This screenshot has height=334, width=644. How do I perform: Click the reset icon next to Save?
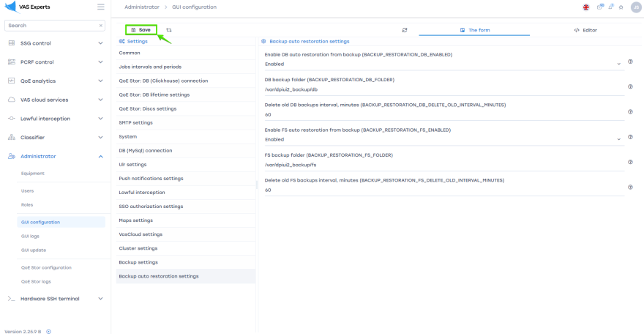(x=169, y=30)
